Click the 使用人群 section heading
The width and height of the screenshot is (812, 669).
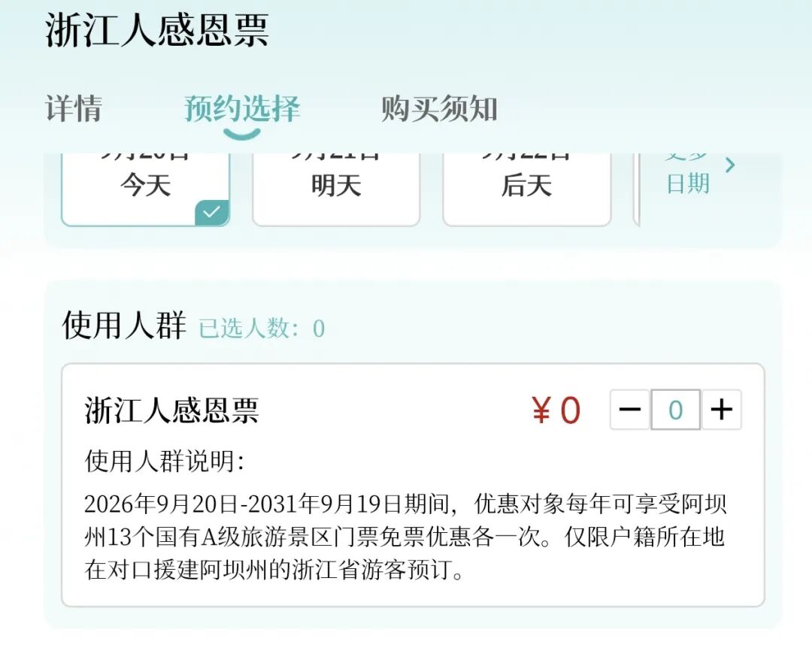coord(124,325)
